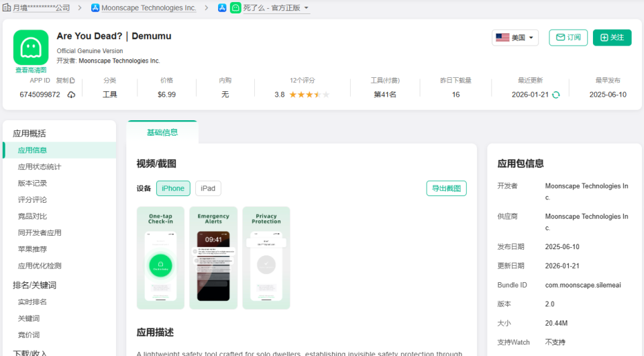Open 关键词 in the sidebar
The height and width of the screenshot is (356, 644).
tap(29, 318)
